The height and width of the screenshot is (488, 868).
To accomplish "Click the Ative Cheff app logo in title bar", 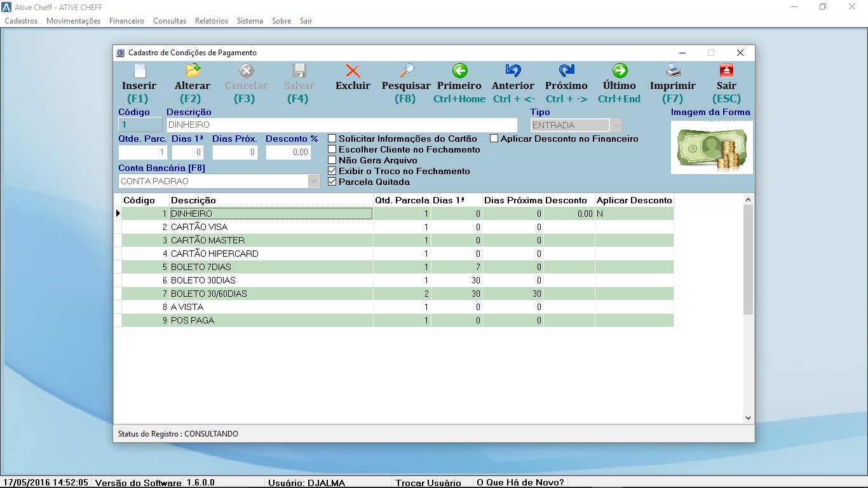I will tap(6, 7).
